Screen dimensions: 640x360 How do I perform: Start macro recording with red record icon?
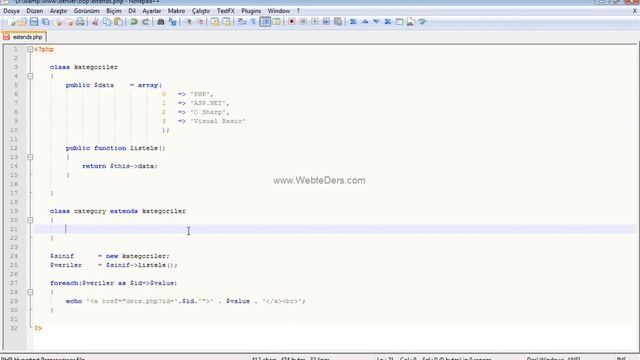(x=291, y=22)
